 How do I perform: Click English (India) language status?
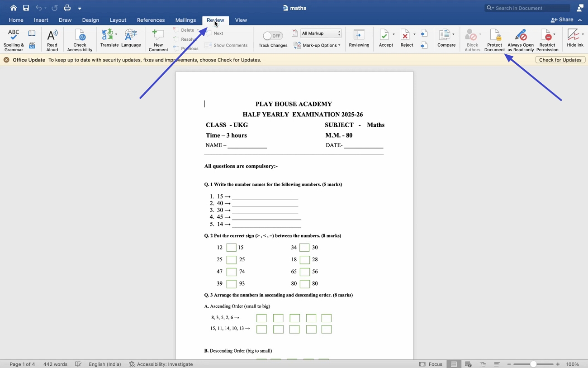coord(105,364)
